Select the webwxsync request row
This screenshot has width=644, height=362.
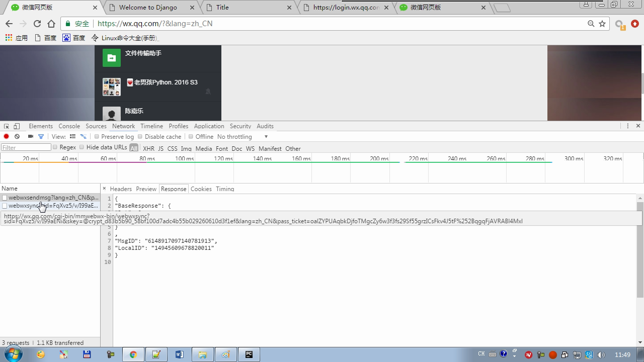50,206
